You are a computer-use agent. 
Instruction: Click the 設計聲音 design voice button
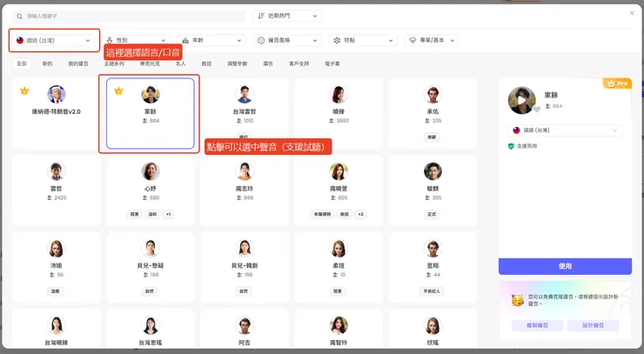coord(593,325)
